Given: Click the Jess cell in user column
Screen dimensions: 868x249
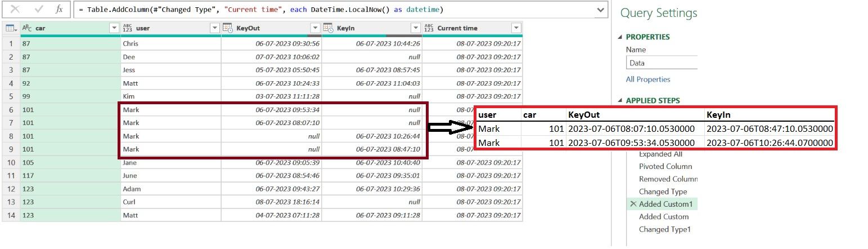Looking at the screenshot, I should (170, 70).
